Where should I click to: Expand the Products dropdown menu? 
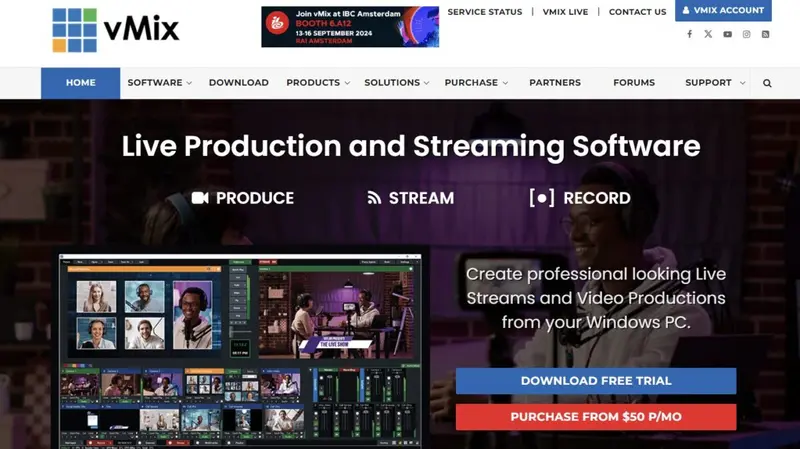[x=317, y=83]
